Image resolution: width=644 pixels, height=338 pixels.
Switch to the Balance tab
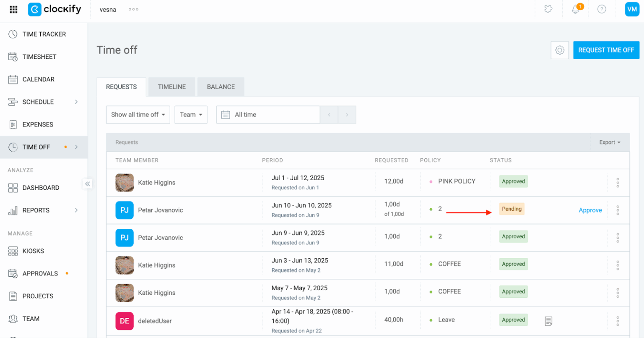tap(221, 87)
